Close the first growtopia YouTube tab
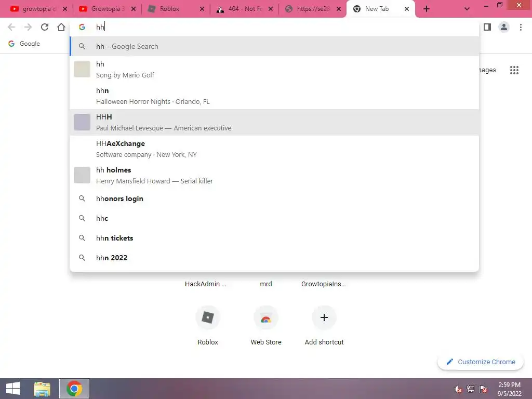 pyautogui.click(x=65, y=9)
